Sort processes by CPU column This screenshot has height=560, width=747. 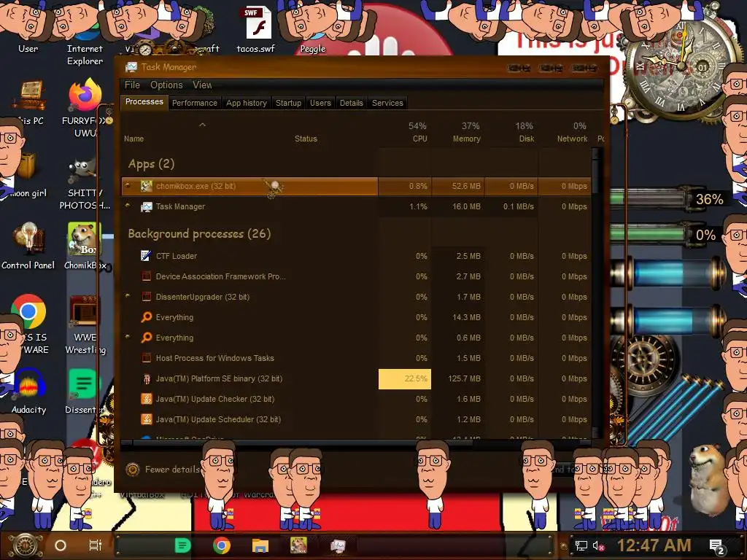pyautogui.click(x=406, y=133)
